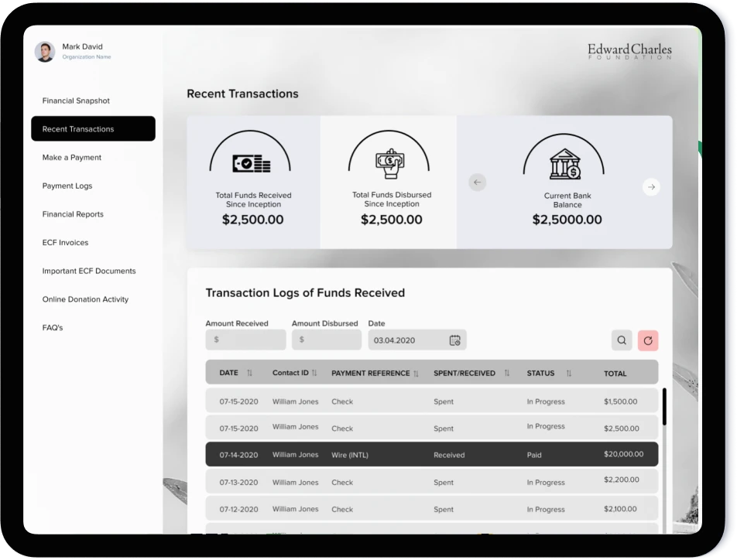Viewport: 737px width, 560px height.
Task: Open Financial Snapshot in sidebar
Action: (x=76, y=101)
